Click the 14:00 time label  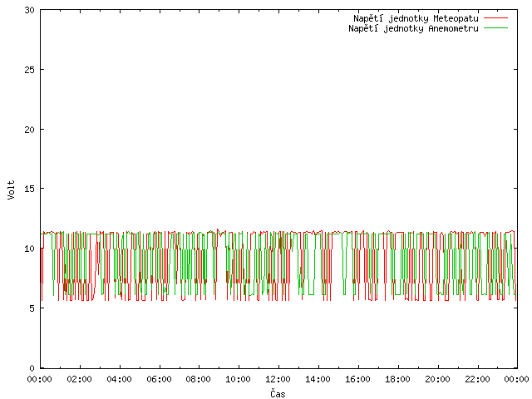[318, 379]
